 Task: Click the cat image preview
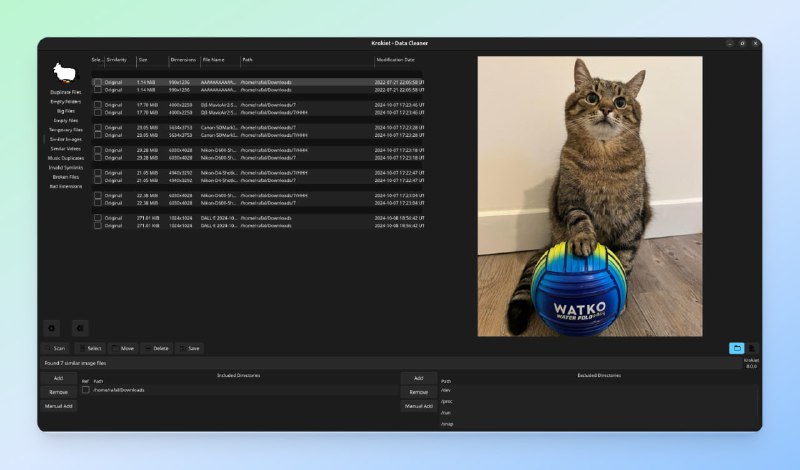click(589, 196)
